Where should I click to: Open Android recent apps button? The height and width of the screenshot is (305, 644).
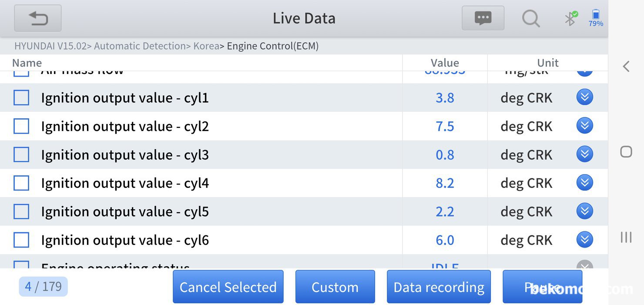click(x=626, y=237)
